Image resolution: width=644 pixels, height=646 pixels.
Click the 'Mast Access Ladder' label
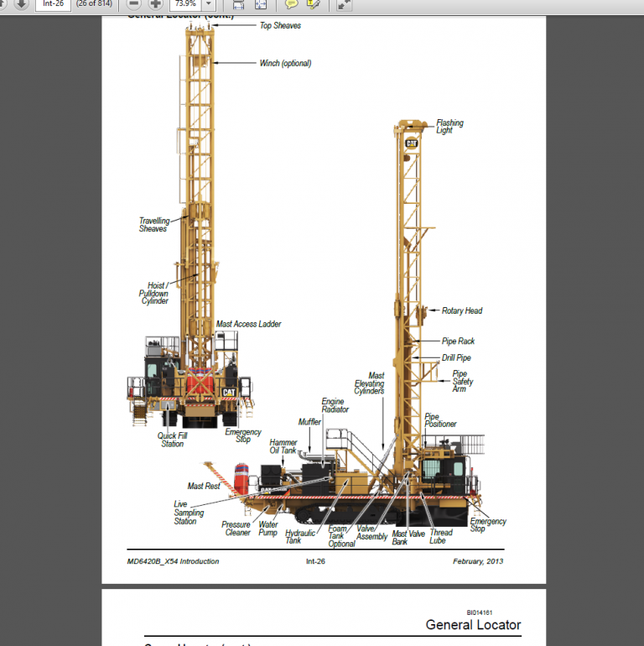[249, 324]
